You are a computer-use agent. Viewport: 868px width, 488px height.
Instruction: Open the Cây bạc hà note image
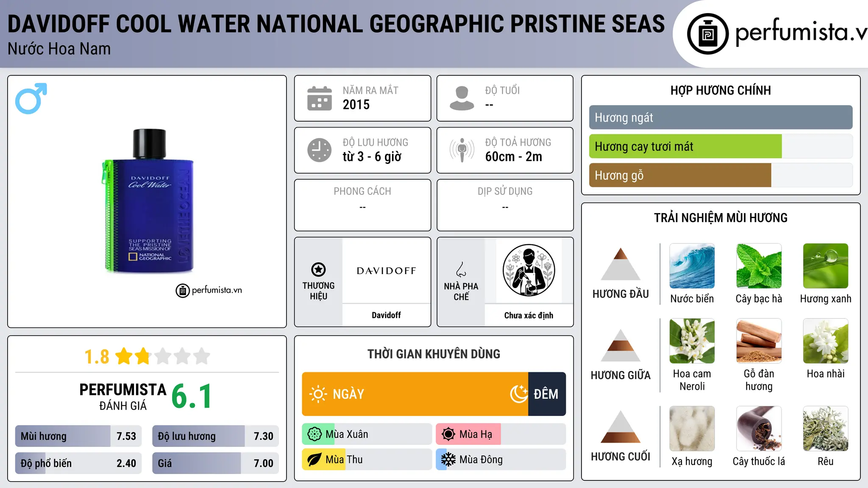pos(759,266)
